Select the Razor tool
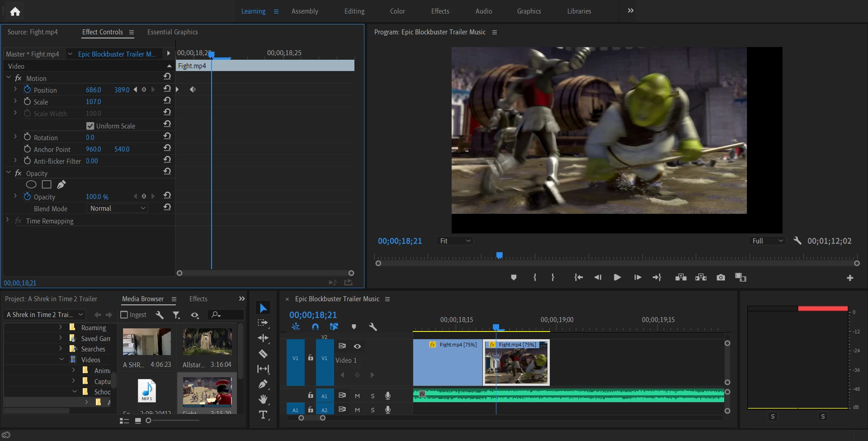This screenshot has height=441, width=868. coord(263,354)
